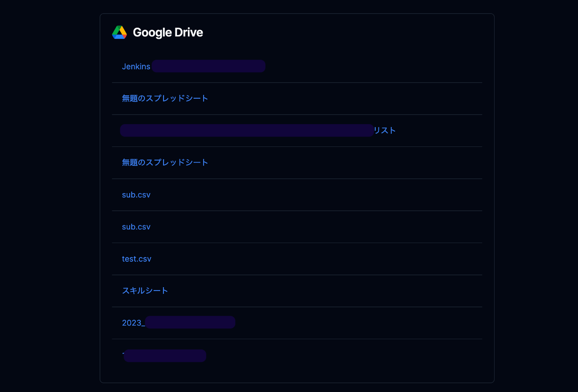Click the redacted bar before リスト
The height and width of the screenshot is (392, 578).
coord(247,130)
